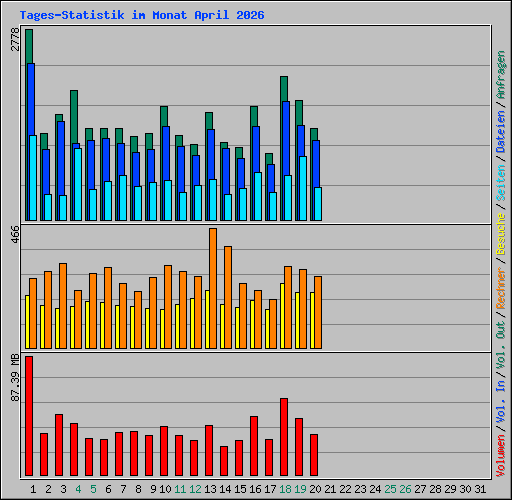Click green weekend day label 18
This screenshot has width=512, height=500.
coord(285,489)
